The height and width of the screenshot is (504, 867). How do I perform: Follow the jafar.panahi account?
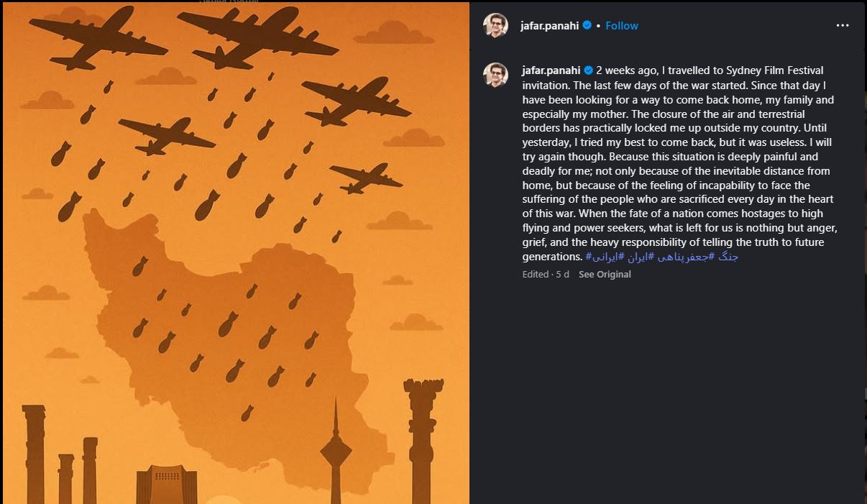point(621,25)
